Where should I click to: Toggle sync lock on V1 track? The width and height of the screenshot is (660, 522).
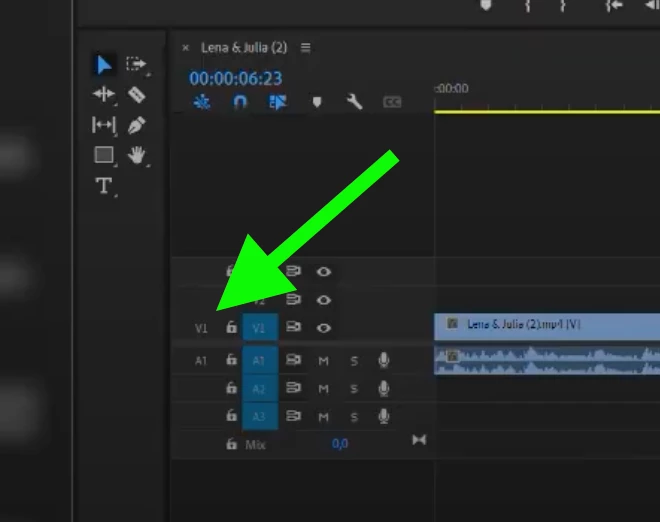(293, 327)
